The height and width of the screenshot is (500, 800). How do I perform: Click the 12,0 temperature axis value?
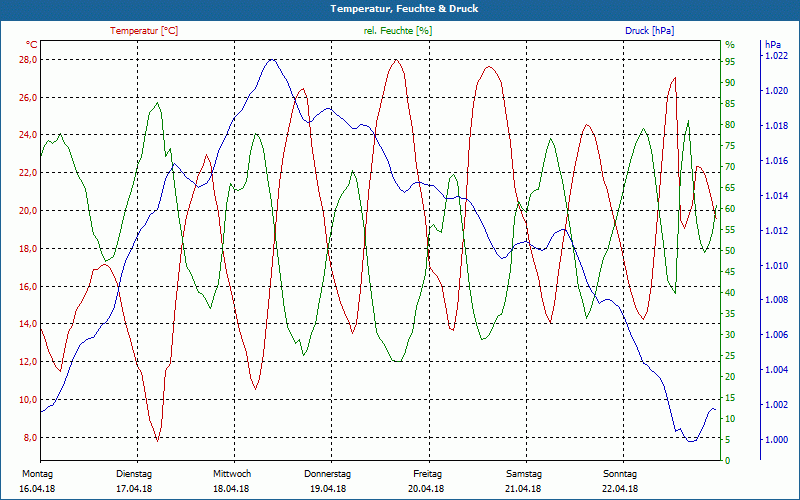coord(28,361)
